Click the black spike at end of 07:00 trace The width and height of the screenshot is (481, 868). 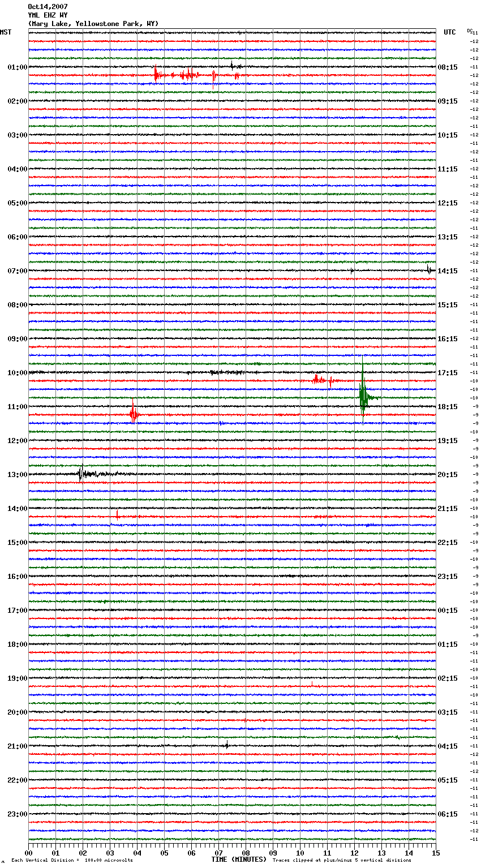point(430,270)
